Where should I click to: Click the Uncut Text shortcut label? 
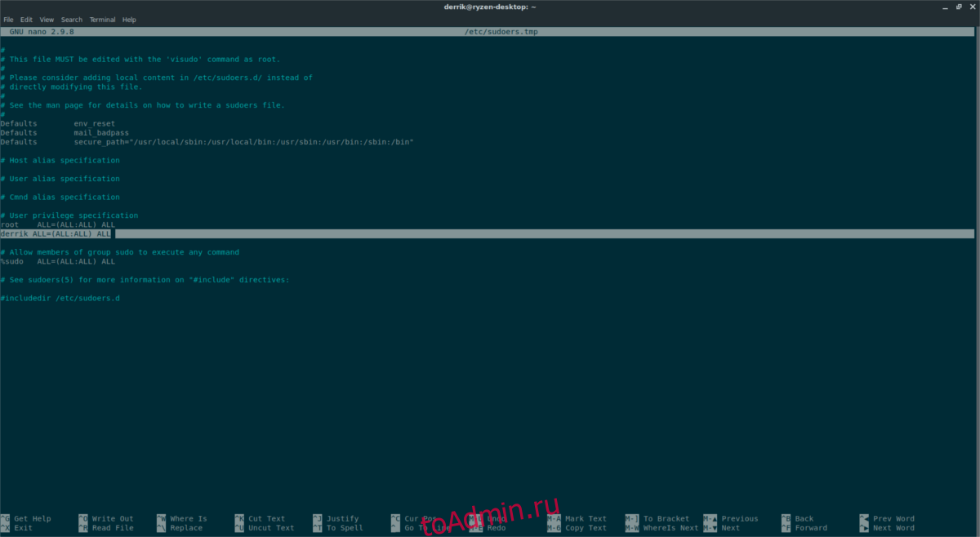[270, 528]
